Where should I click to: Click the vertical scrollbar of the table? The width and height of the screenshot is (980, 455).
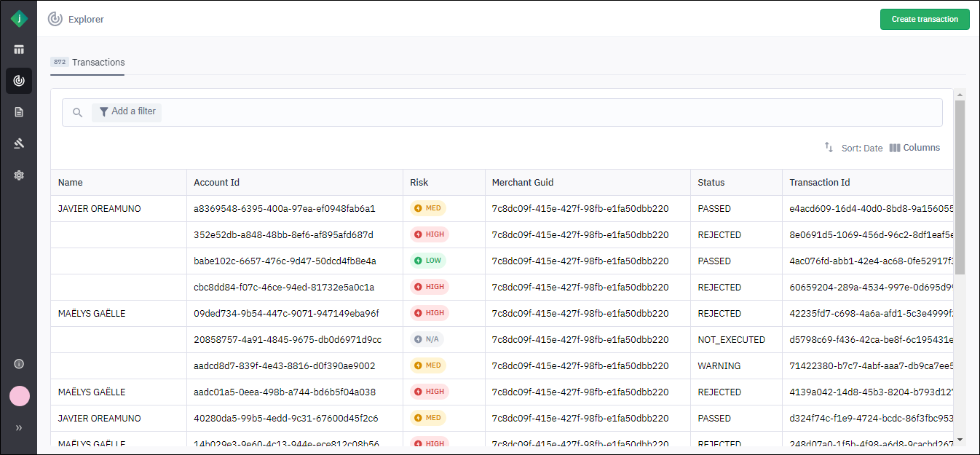click(959, 189)
